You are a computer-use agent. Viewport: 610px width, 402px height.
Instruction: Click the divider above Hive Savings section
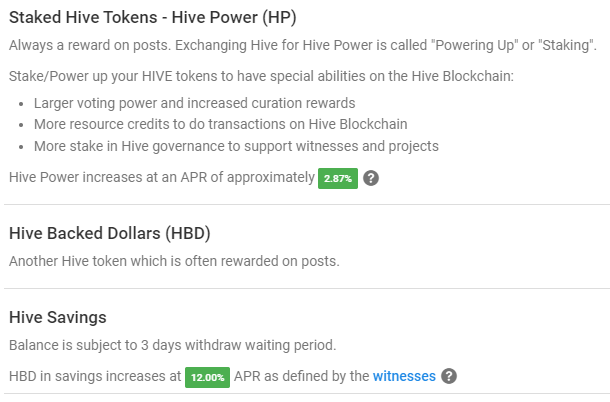(307, 289)
